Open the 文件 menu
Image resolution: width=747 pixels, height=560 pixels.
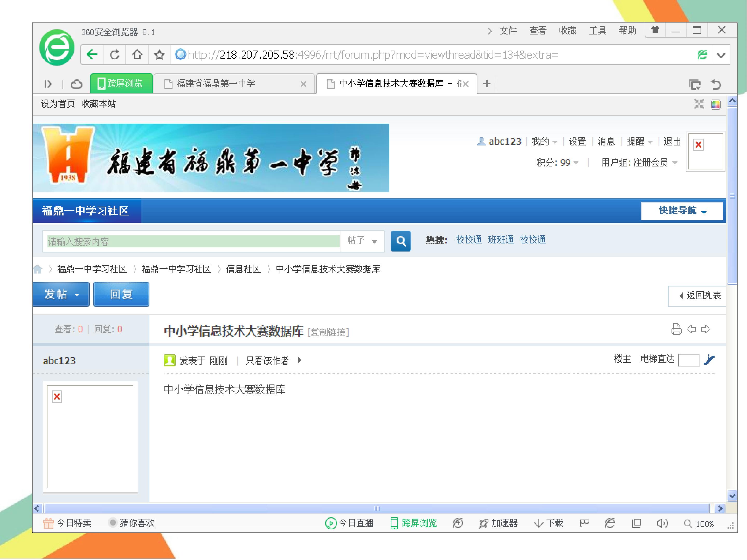pos(508,31)
